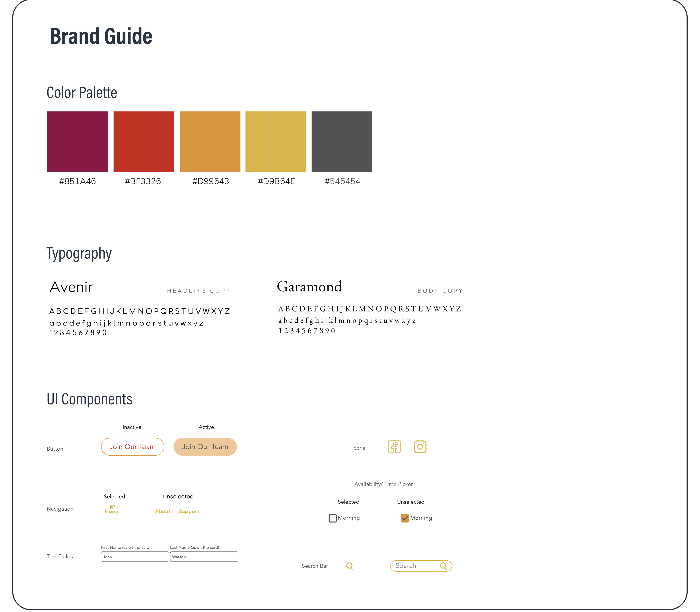Click the Last Name field with Watson

coord(204,557)
